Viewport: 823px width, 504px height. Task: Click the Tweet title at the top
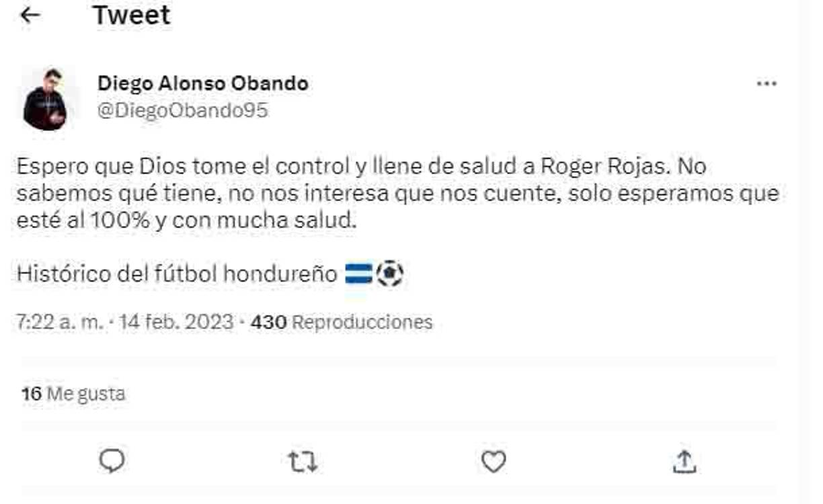tap(132, 15)
